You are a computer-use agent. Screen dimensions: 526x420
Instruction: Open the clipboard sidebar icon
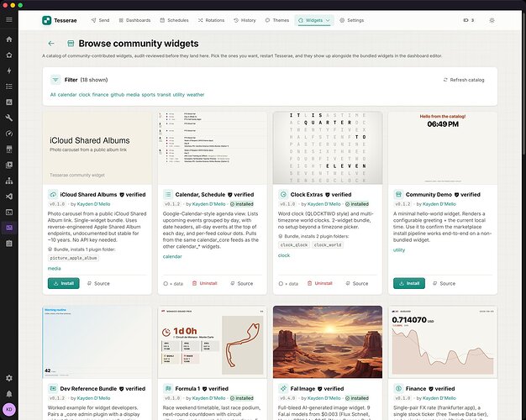(x=9, y=244)
